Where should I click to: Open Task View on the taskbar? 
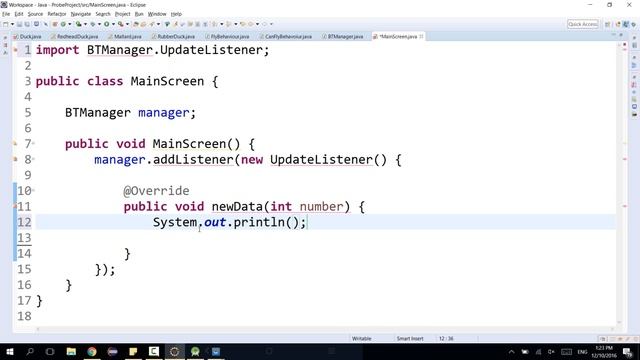[x=50, y=351]
